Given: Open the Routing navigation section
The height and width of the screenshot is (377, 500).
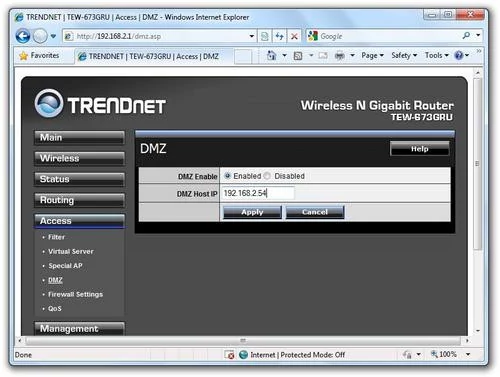Looking at the screenshot, I should (79, 200).
